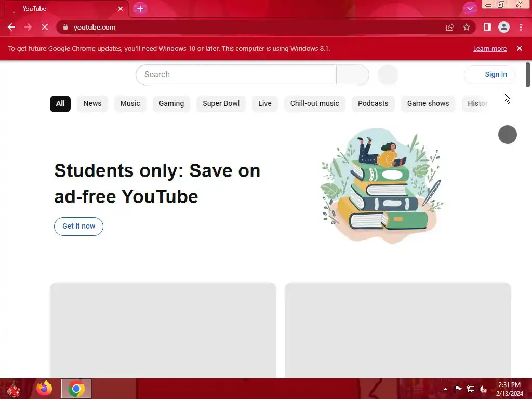Select the Game shows filter chip
This screenshot has width=532, height=399.
click(x=428, y=103)
